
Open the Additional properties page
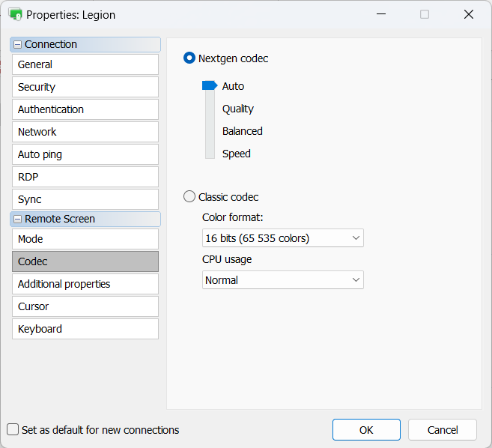[85, 284]
